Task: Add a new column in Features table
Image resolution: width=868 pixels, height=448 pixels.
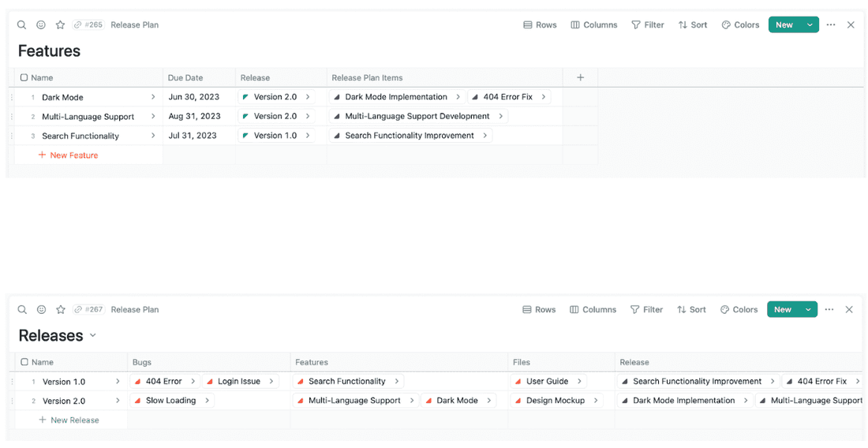Action: (580, 77)
